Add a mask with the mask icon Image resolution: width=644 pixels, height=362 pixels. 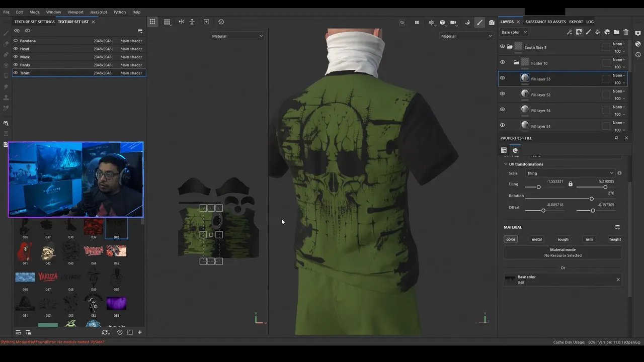(579, 32)
